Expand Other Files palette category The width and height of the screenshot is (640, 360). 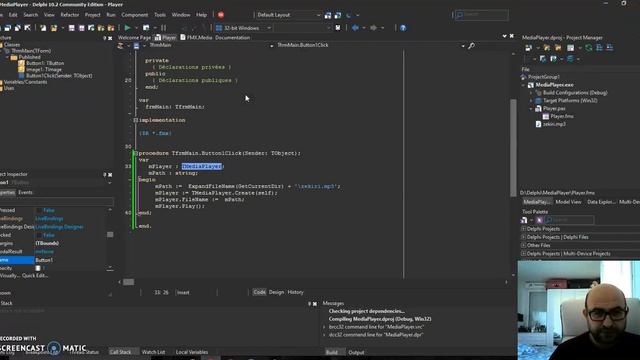[523, 245]
